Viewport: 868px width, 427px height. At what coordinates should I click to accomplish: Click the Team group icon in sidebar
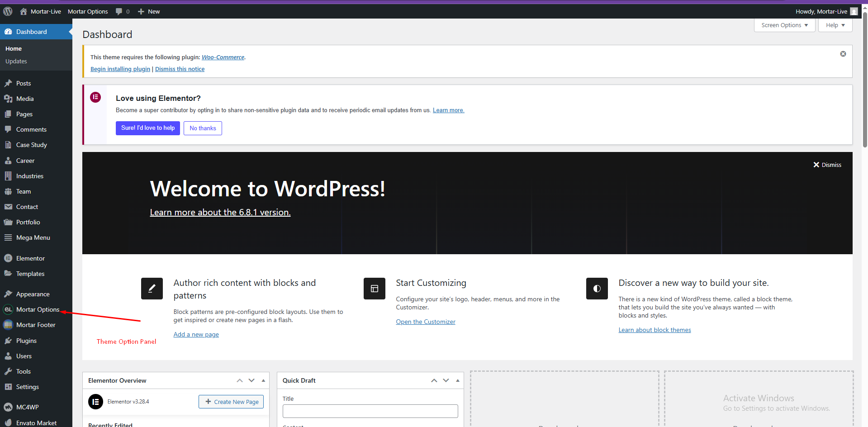(8, 191)
